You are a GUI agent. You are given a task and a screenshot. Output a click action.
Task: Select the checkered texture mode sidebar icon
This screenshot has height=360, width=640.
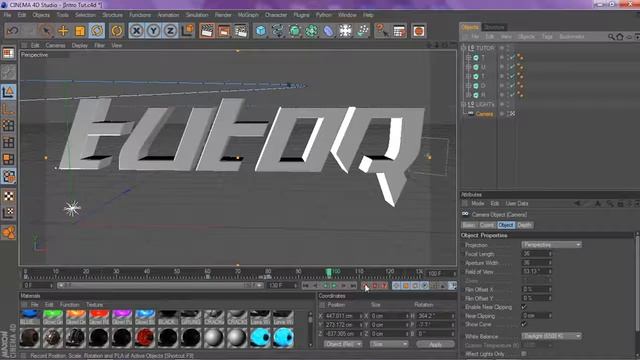(8, 196)
